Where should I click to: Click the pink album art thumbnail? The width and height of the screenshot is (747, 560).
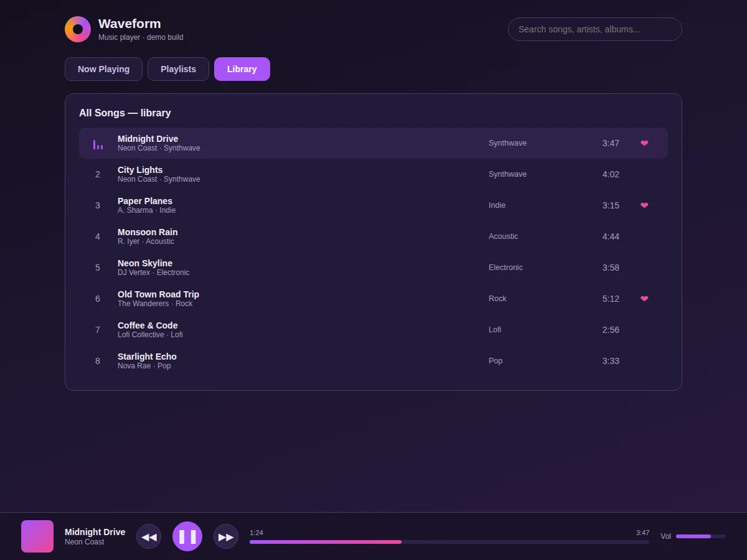click(x=37, y=536)
